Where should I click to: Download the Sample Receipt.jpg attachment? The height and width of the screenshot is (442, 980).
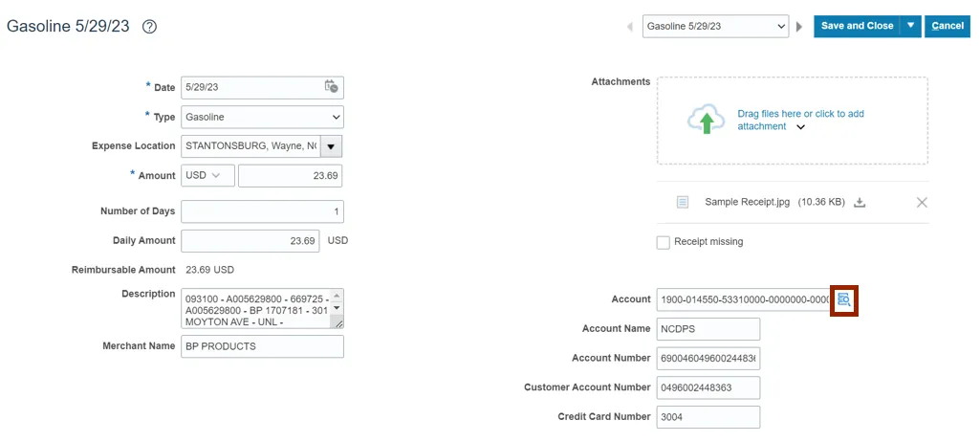pos(860,203)
